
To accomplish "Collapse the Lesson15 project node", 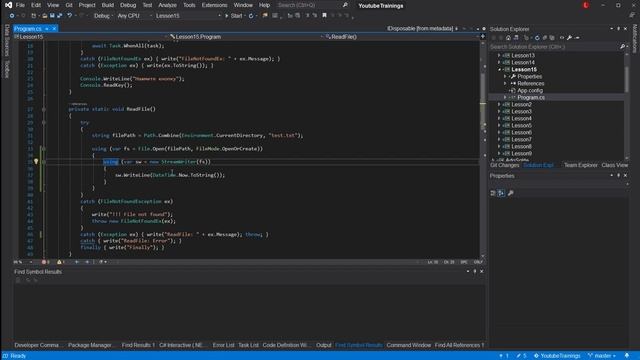I will coord(499,70).
